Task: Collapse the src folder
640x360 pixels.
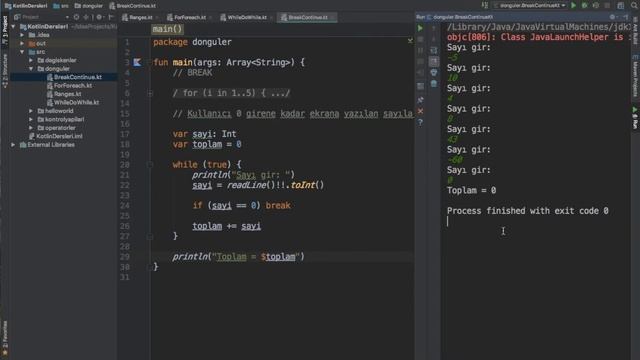Action: (x=22, y=52)
